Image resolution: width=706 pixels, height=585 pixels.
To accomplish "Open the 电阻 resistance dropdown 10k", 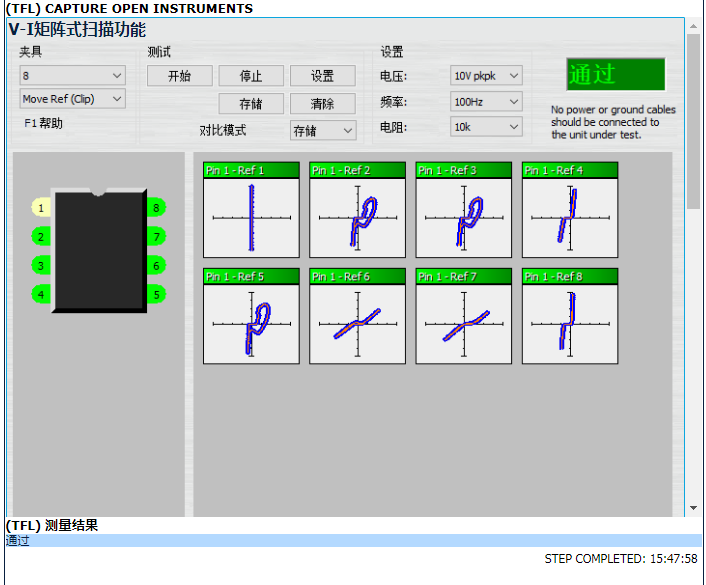I will coord(486,127).
